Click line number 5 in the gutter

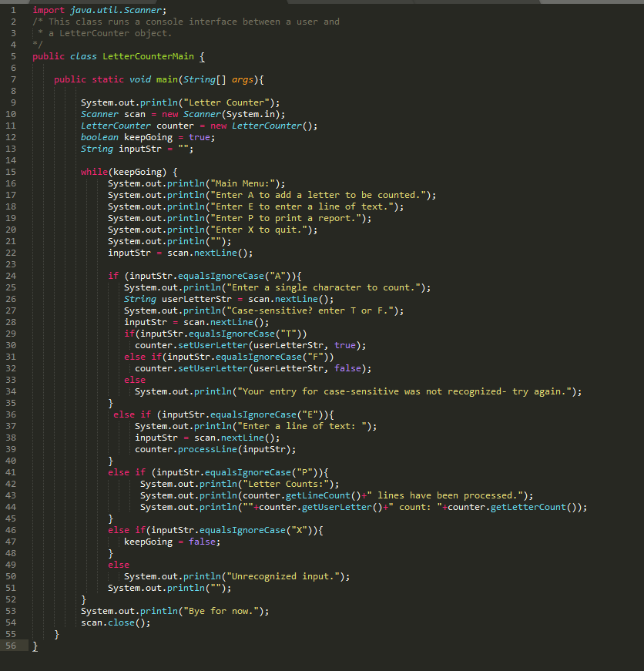(x=13, y=56)
